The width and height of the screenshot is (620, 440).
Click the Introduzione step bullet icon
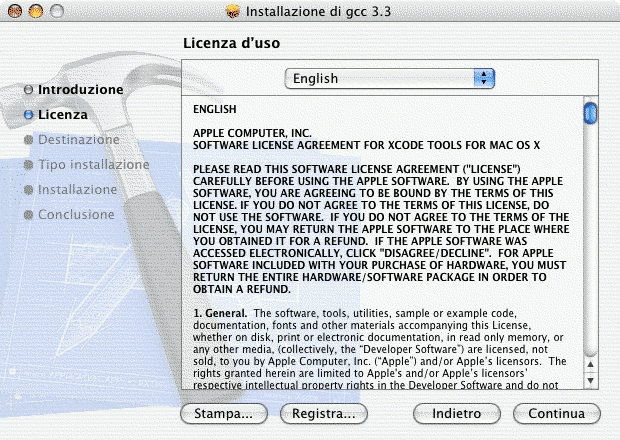click(x=28, y=90)
